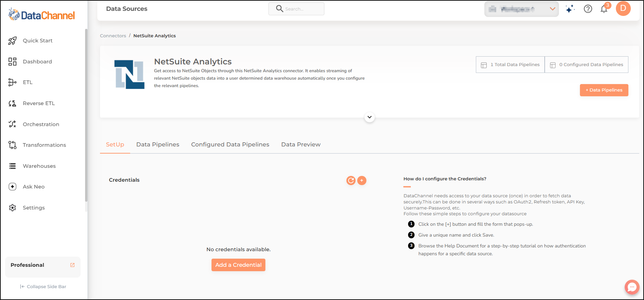Image resolution: width=644 pixels, height=300 pixels.
Task: Select Dashboard menu label
Action: 37,62
